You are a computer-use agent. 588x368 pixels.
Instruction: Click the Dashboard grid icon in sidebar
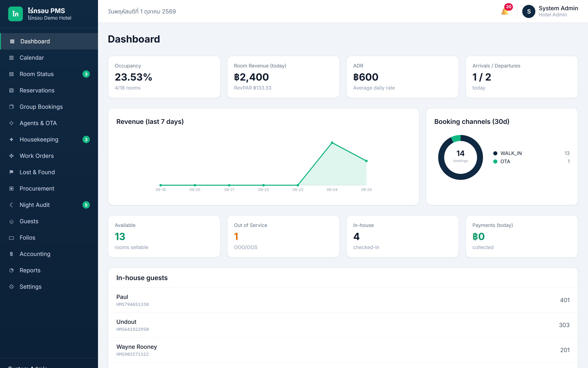12,41
